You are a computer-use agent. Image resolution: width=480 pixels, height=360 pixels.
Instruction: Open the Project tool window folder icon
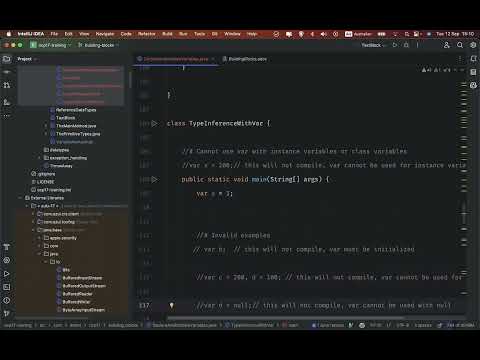(x=7, y=59)
